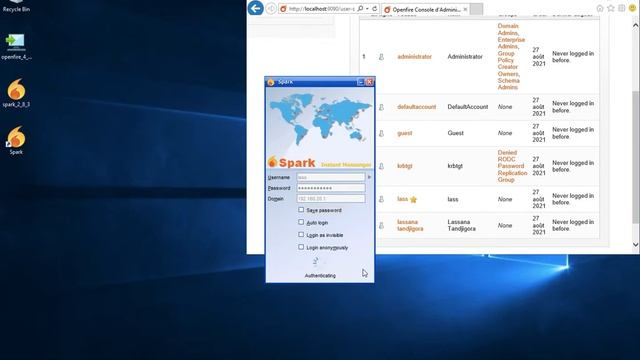Click the DefaultAccount name cell
Image resolution: width=640 pixels, height=360 pixels.
click(468, 107)
